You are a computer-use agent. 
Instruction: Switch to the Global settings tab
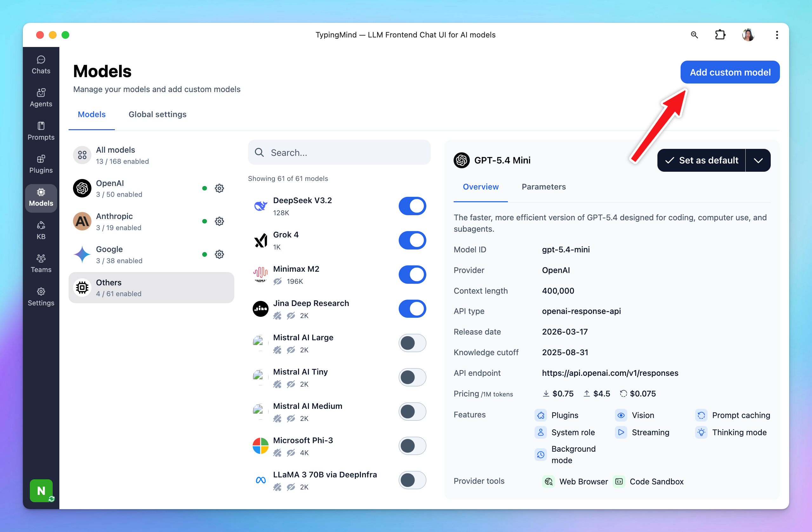point(157,114)
